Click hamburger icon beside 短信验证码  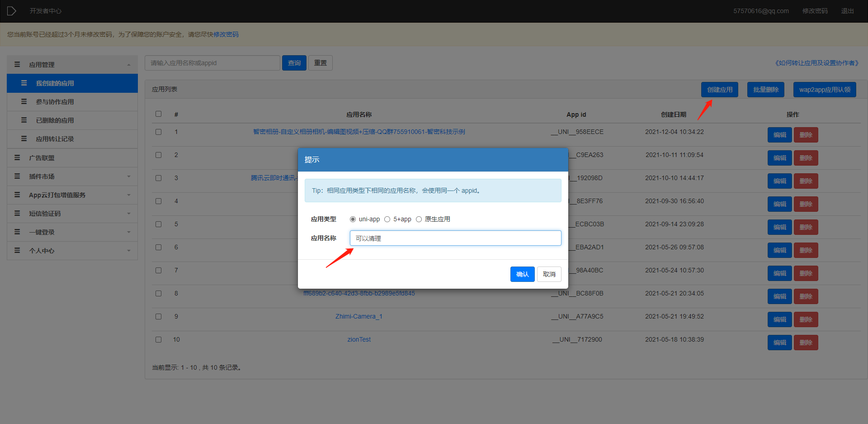tap(17, 213)
